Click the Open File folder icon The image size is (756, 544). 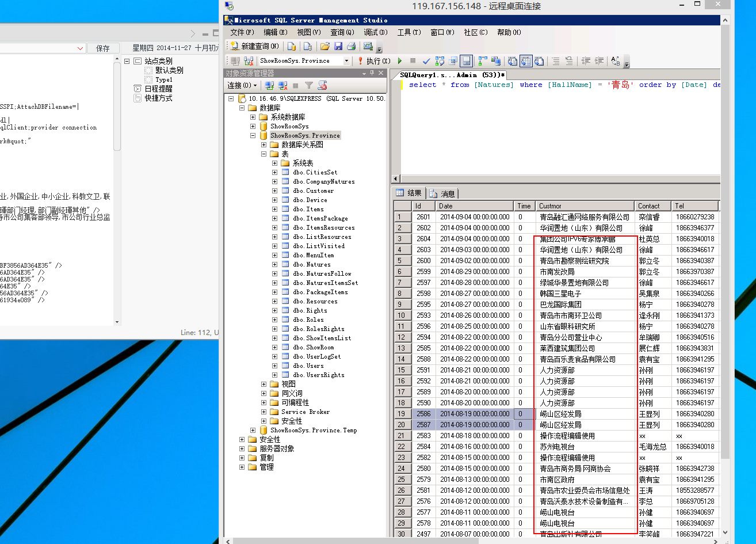(x=324, y=46)
